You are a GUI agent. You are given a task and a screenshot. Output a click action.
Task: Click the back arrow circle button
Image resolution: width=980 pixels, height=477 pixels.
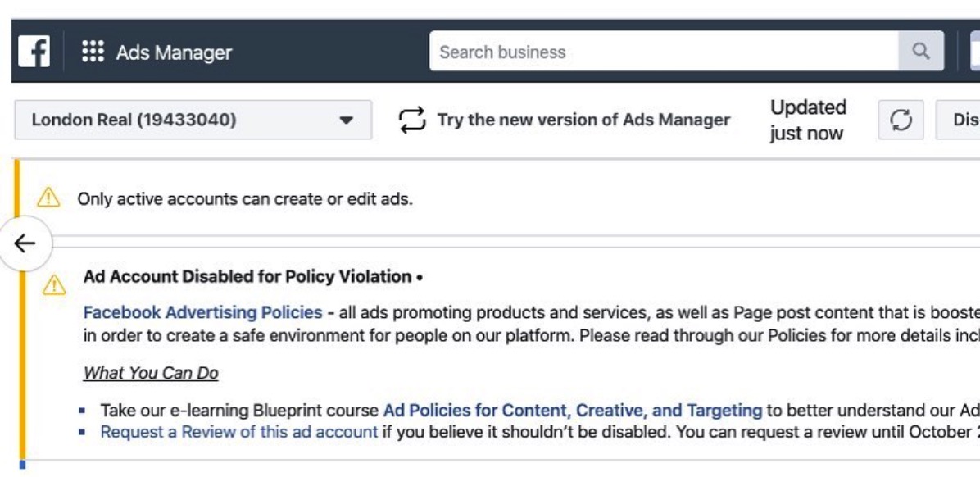(x=25, y=243)
